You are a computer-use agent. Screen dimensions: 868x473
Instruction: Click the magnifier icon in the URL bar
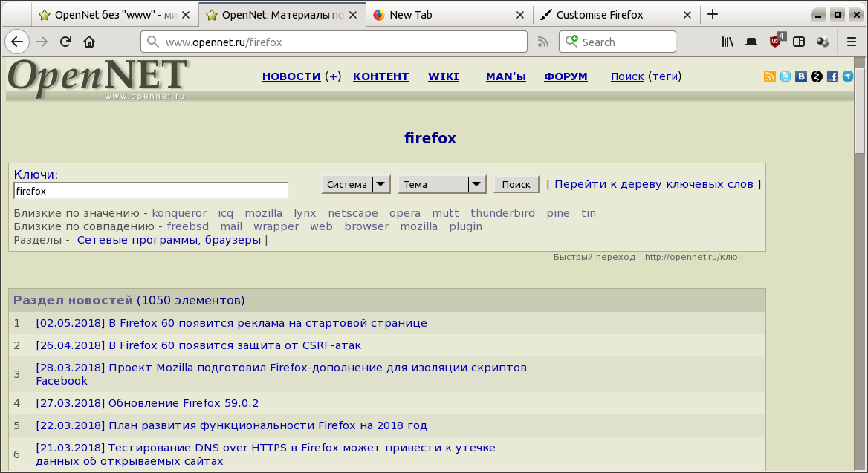(x=153, y=42)
